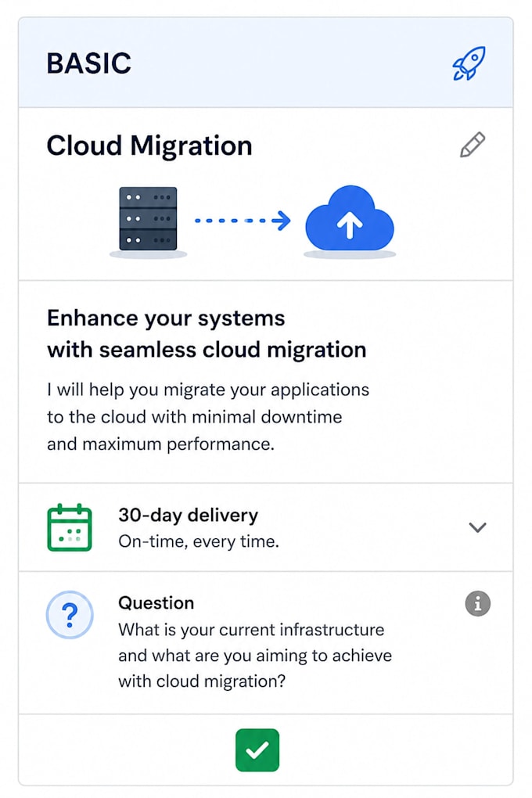Click the 'Question' label
The width and height of the screenshot is (532, 798).
(156, 603)
